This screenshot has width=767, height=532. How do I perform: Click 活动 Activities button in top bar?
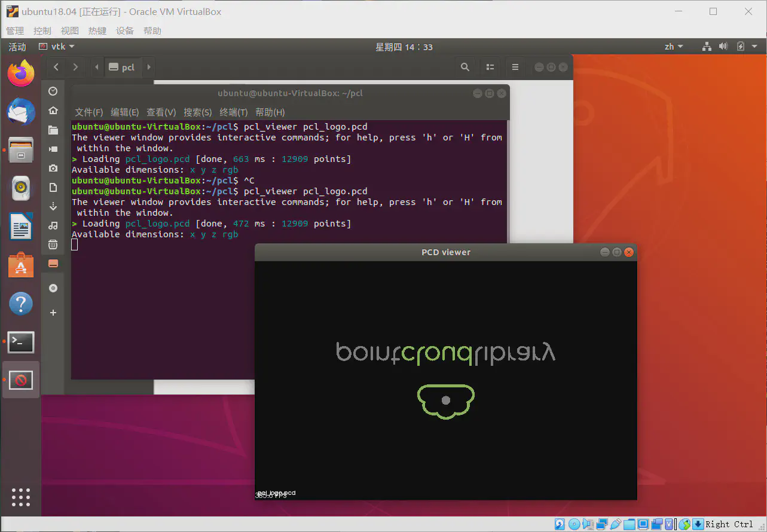17,47
